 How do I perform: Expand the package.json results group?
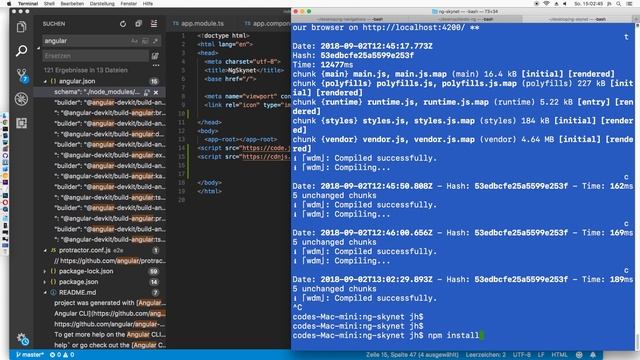45,282
